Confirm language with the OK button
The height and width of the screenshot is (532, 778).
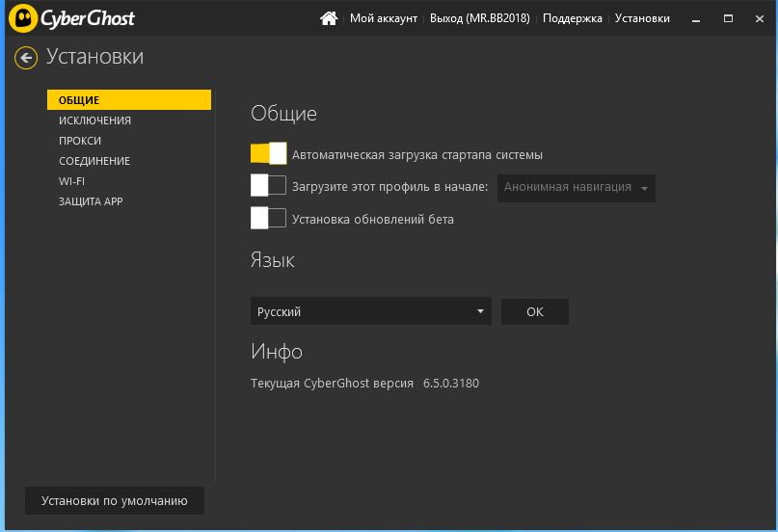point(534,312)
